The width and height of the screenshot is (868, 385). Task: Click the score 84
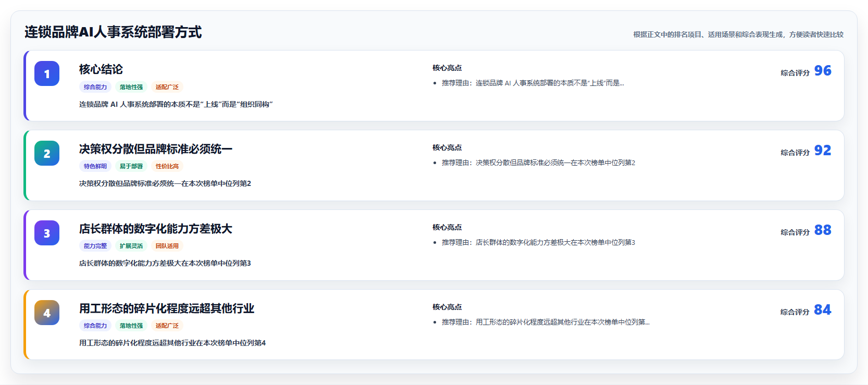pyautogui.click(x=823, y=309)
